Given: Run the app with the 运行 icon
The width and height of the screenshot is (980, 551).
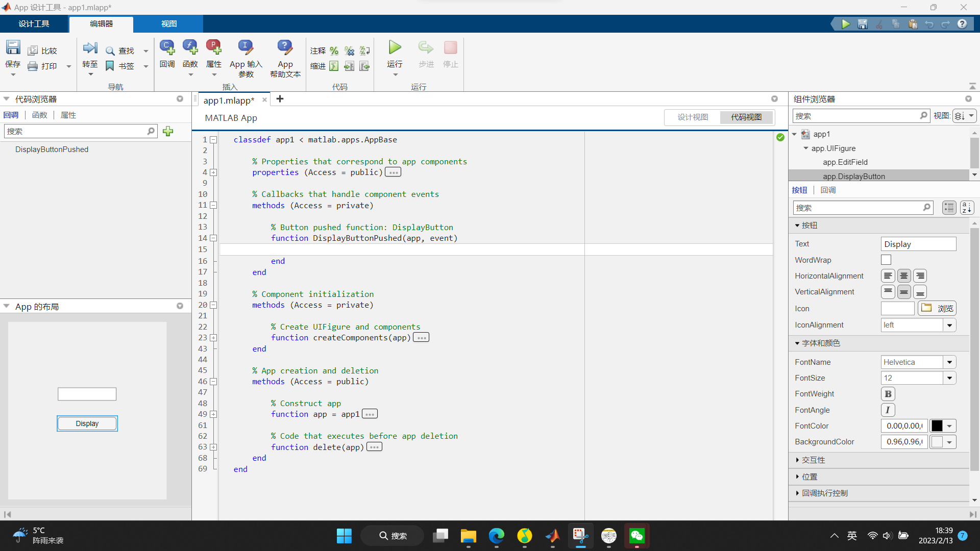Looking at the screenshot, I should click(394, 47).
